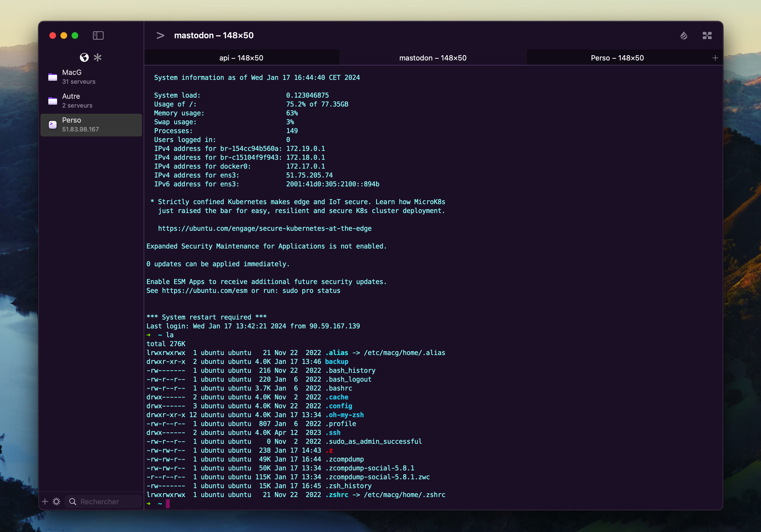This screenshot has width=761, height=532.
Task: Click the settings gear at sidebar bottom
Action: (56, 501)
